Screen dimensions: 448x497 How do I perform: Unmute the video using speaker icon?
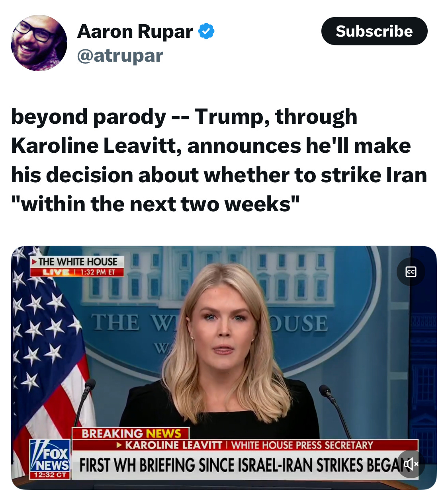tap(411, 464)
